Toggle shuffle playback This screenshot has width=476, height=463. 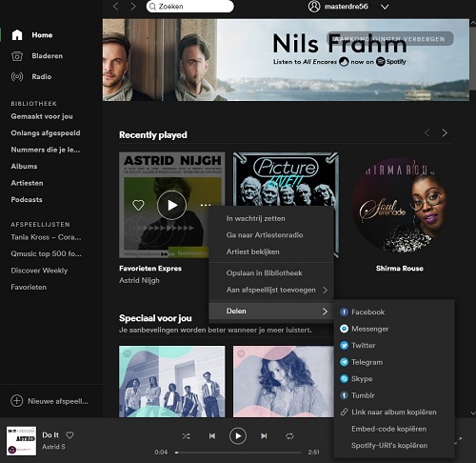pyautogui.click(x=187, y=436)
